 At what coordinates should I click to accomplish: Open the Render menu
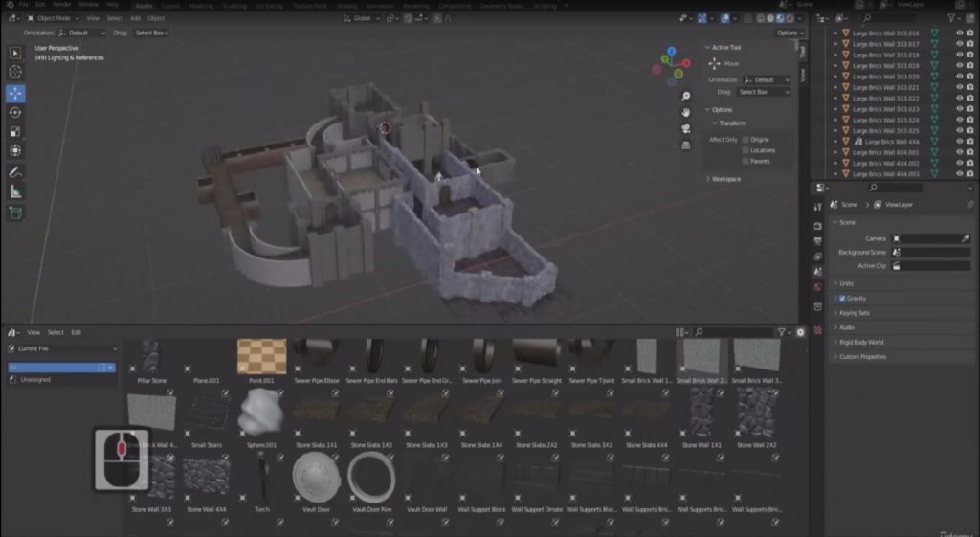(62, 5)
